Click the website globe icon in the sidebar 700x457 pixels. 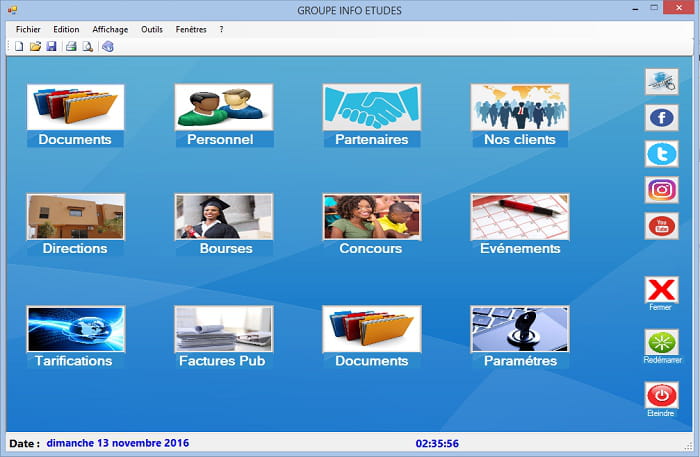662,82
